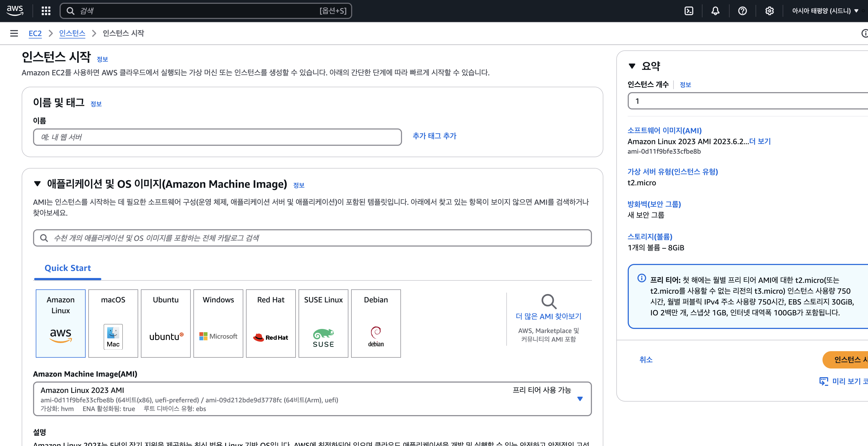
Task: Open the settings gear icon
Action: point(769,11)
